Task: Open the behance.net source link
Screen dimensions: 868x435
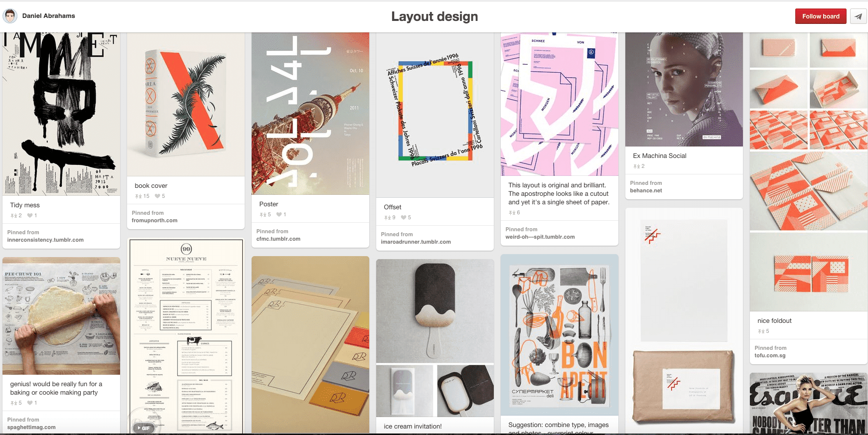Action: [646, 191]
